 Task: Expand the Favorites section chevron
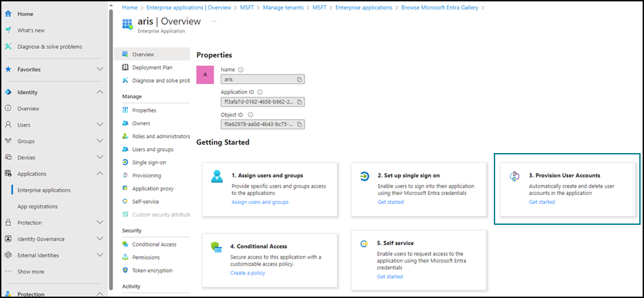coord(99,70)
